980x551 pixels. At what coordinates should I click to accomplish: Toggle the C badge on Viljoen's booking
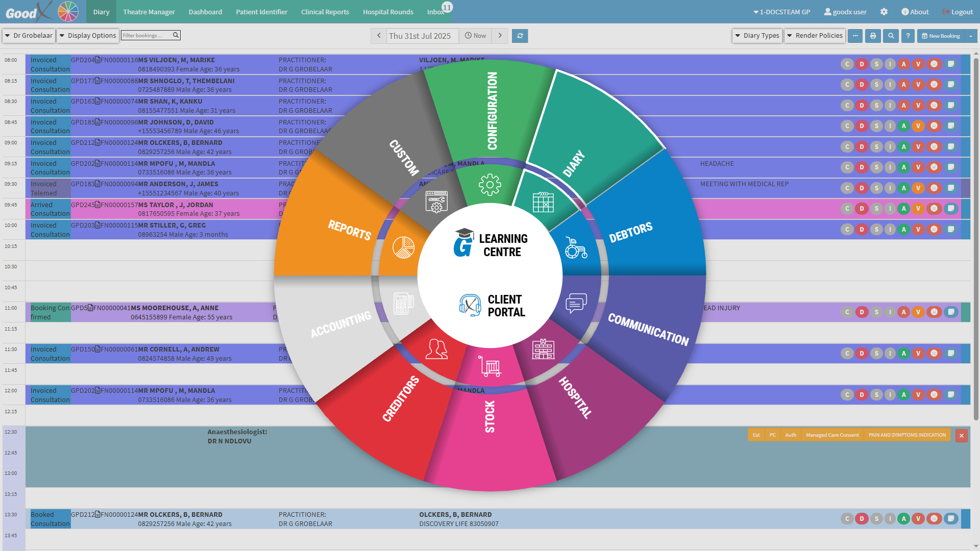coord(847,64)
